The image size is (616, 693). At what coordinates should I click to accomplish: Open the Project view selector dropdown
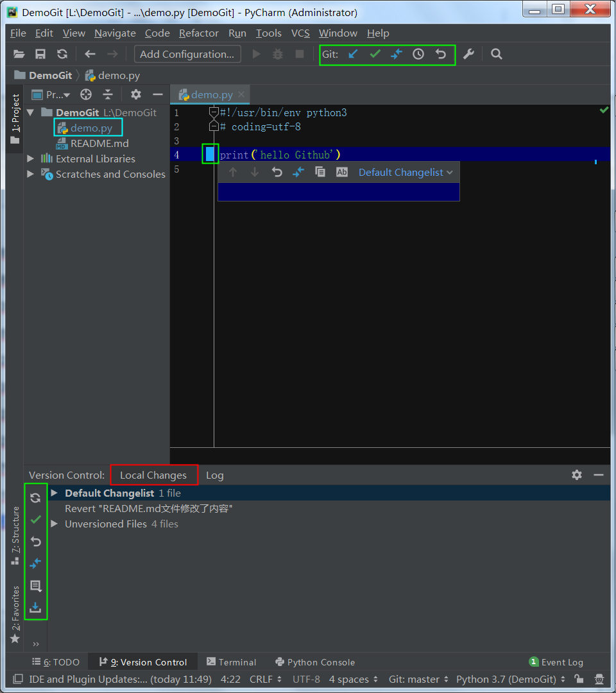point(51,94)
